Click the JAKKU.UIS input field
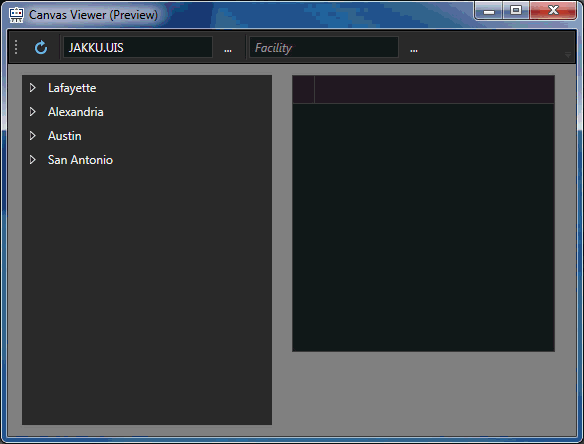584x444 pixels. pyautogui.click(x=138, y=47)
